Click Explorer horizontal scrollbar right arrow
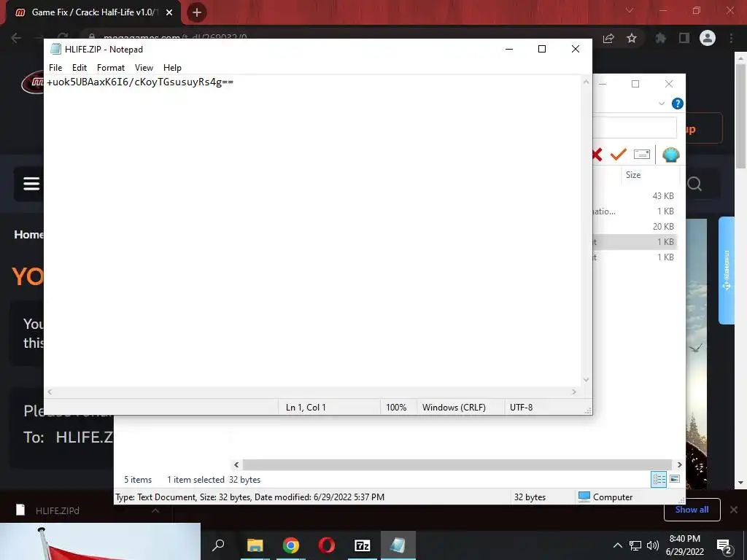Viewport: 747px width, 560px height. click(x=679, y=464)
